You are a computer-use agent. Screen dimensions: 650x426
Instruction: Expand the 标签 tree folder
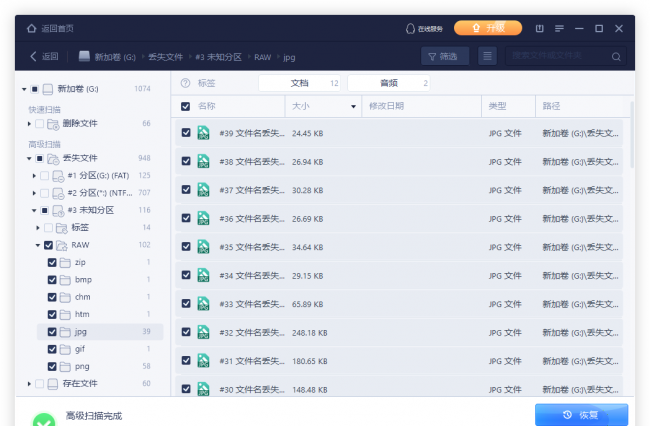coord(38,228)
